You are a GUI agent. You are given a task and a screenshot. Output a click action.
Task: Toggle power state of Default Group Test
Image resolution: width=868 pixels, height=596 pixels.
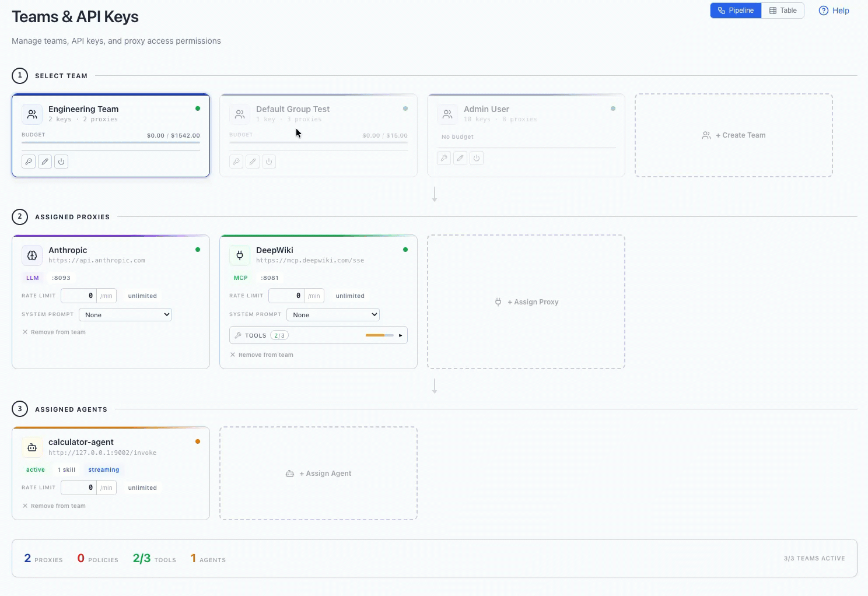point(269,162)
